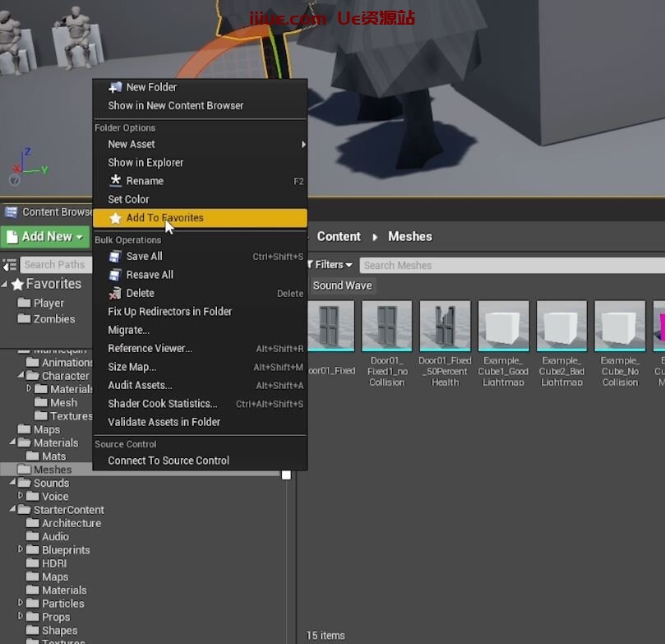
Task: Navigate to Content in the breadcrumb path
Action: [x=339, y=237]
